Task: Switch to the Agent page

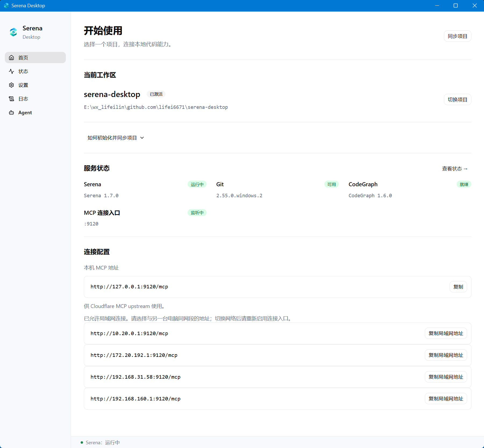Action: tap(35, 112)
